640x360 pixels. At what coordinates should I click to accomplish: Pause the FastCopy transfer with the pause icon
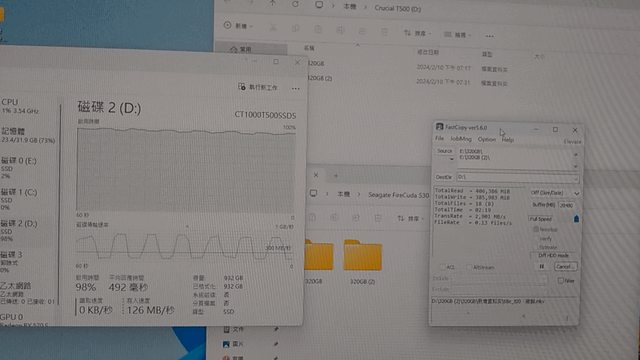(x=542, y=267)
